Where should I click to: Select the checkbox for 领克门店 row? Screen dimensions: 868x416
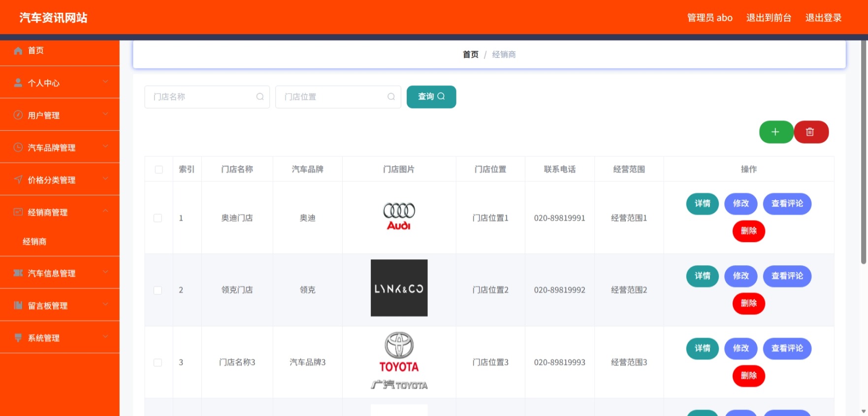coord(158,290)
